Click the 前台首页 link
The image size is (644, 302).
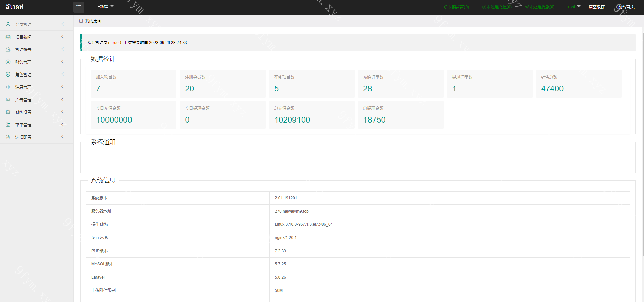[626, 7]
